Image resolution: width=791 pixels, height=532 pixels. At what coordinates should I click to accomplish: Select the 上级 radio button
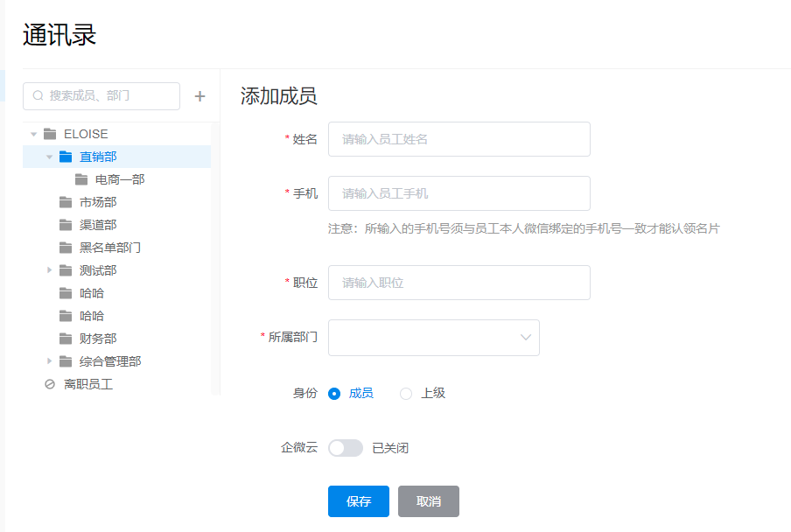pyautogui.click(x=406, y=394)
